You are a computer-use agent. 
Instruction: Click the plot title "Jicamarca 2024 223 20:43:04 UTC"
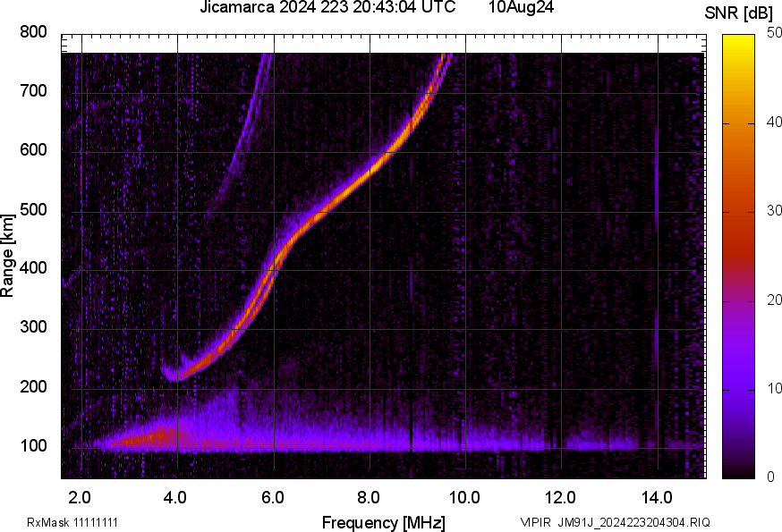(327, 7)
